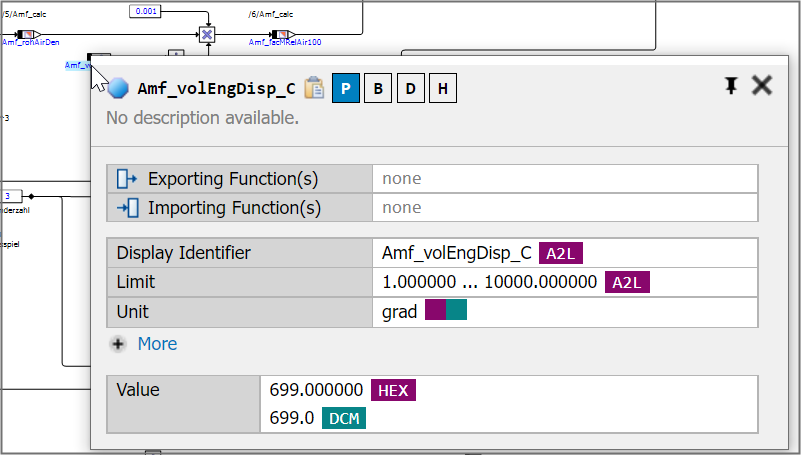This screenshot has height=455, width=801.
Task: Toggle the D view button
Action: pos(410,88)
